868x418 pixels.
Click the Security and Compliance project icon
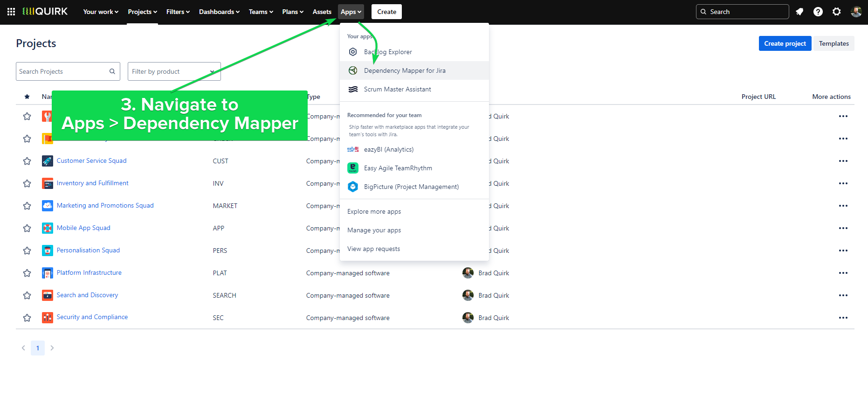click(48, 318)
